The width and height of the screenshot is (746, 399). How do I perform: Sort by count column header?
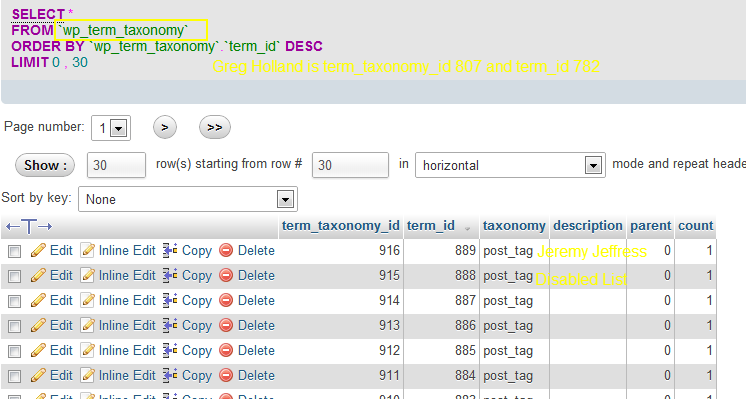point(696,225)
